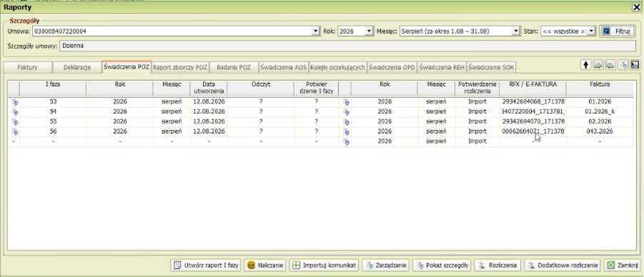Click the Potwierdzenie I fazy column header
Screen dimensions: 644x277
[316, 88]
